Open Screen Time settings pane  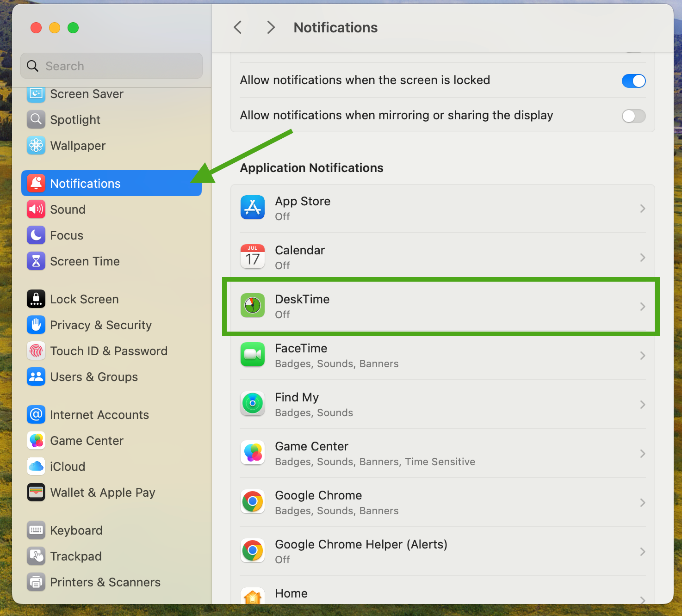pyautogui.click(x=85, y=261)
